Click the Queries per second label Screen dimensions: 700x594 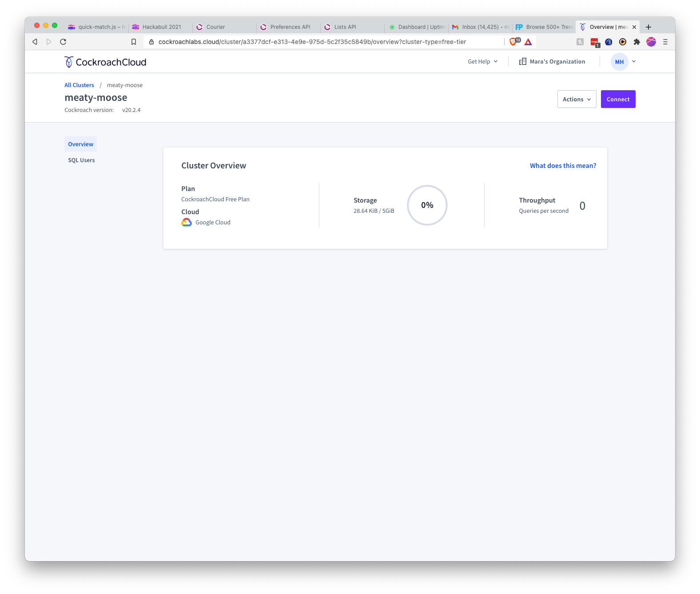tap(544, 211)
